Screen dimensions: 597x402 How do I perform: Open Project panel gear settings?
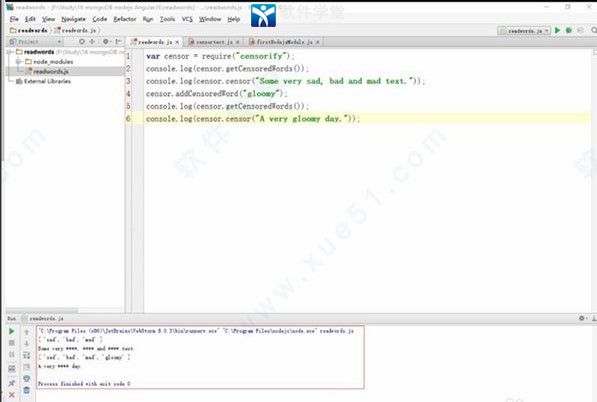(105, 41)
